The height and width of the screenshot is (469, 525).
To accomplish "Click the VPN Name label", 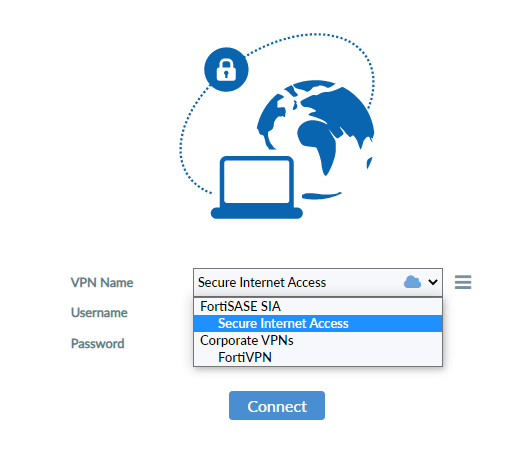I will click(102, 283).
